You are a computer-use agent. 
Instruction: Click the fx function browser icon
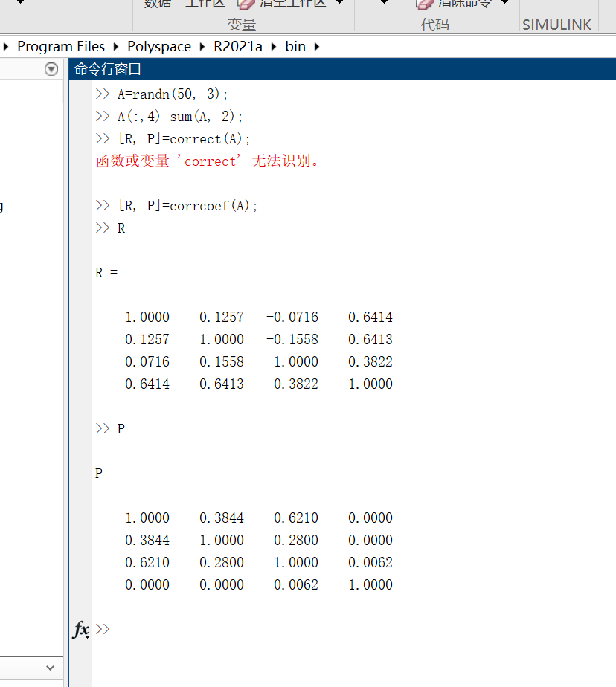click(x=82, y=630)
